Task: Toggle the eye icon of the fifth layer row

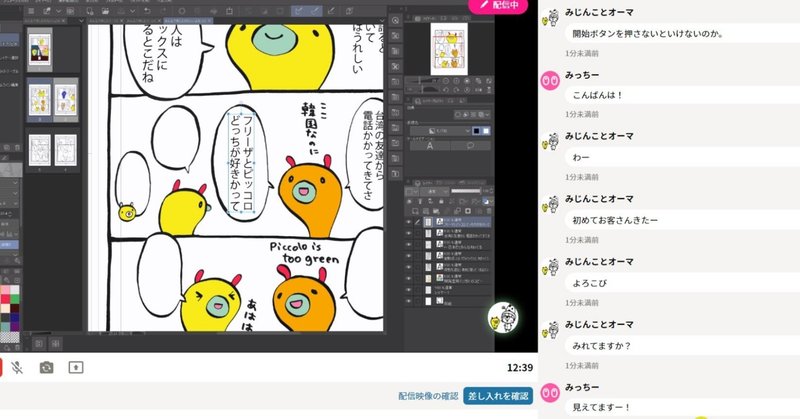Action: 408,267
